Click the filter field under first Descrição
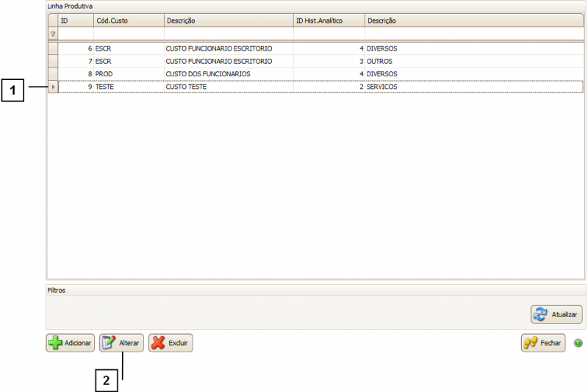Image resolution: width=588 pixels, height=392 pixels. [228, 34]
